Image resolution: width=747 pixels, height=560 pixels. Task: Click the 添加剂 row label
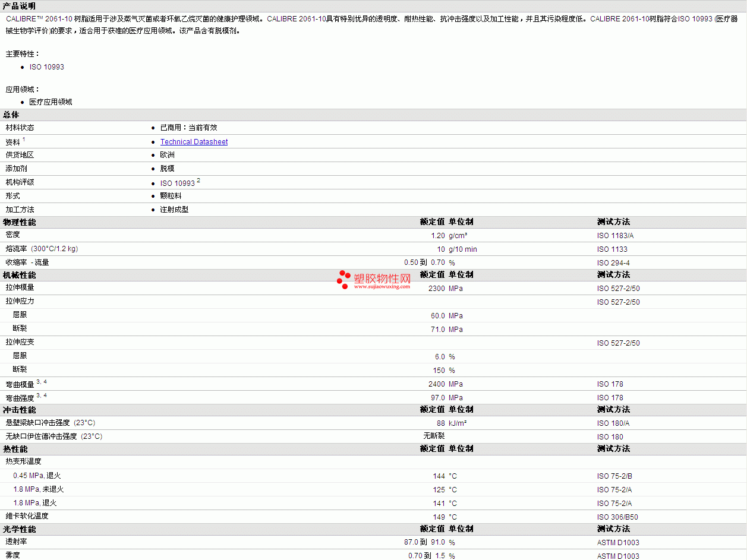click(17, 169)
